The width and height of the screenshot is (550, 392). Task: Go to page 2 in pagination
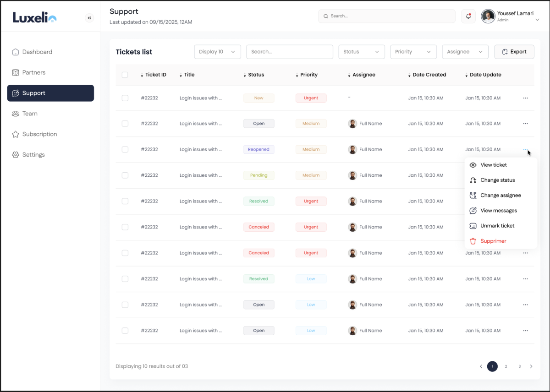click(x=506, y=366)
